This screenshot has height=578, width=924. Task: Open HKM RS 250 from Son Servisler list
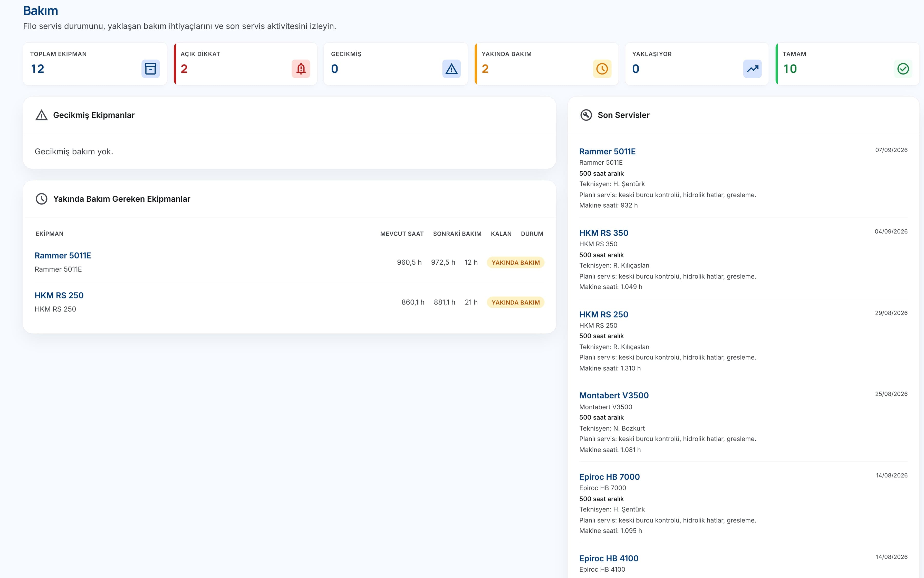(604, 314)
